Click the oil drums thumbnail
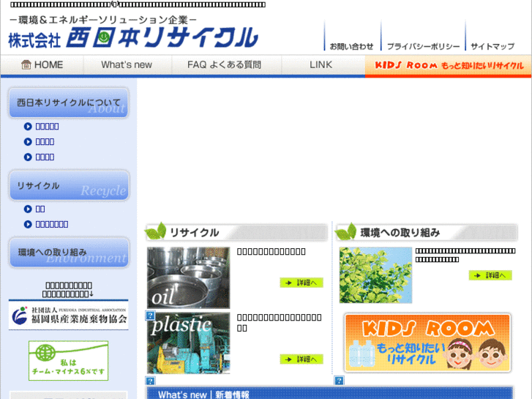The image size is (532, 399). pyautogui.click(x=189, y=277)
